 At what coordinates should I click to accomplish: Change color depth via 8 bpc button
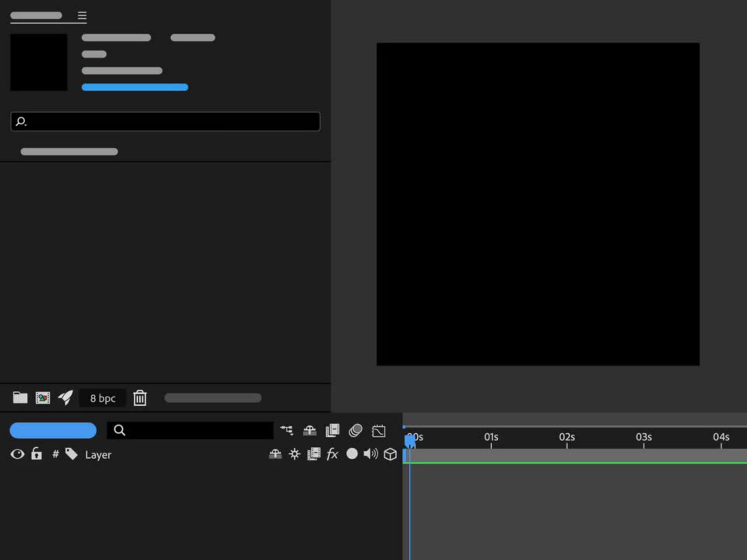point(103,398)
